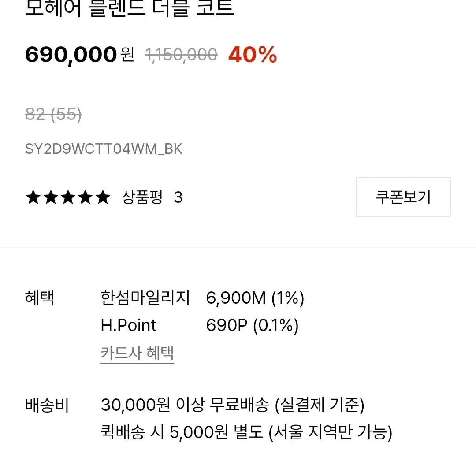Click the third rating star
Image resolution: width=476 pixels, height=476 pixels.
[x=68, y=197]
